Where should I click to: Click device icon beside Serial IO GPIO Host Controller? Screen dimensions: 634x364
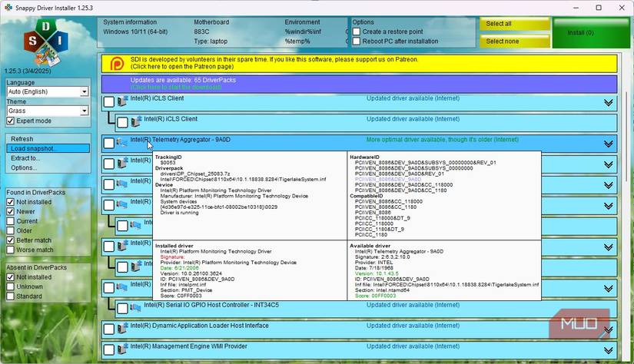135,307
